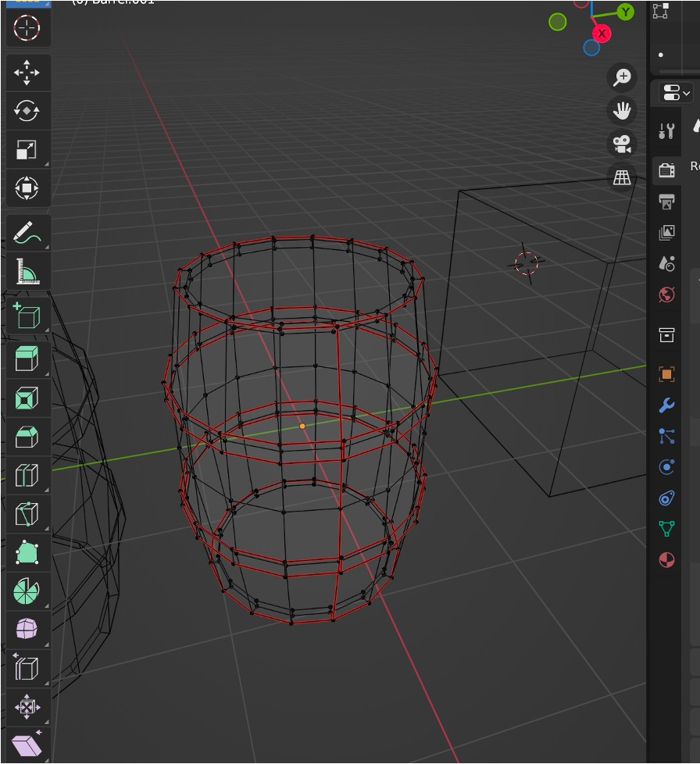
Task: Select the Rotate tool
Action: (28, 111)
